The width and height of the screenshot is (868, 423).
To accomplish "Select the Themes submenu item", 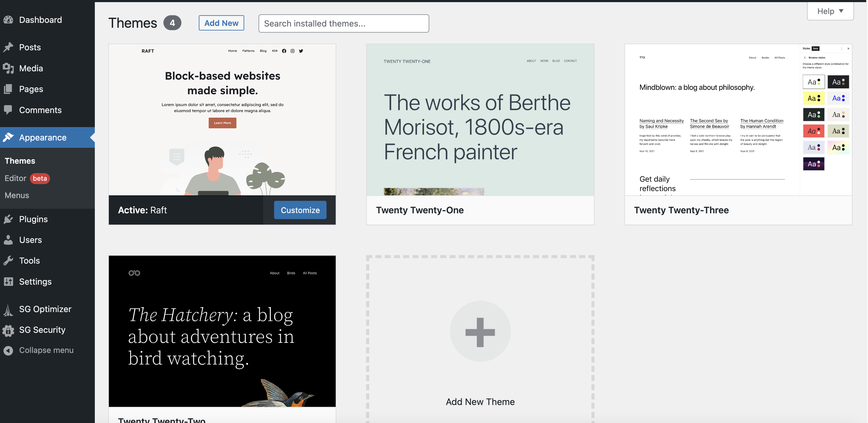I will (20, 161).
